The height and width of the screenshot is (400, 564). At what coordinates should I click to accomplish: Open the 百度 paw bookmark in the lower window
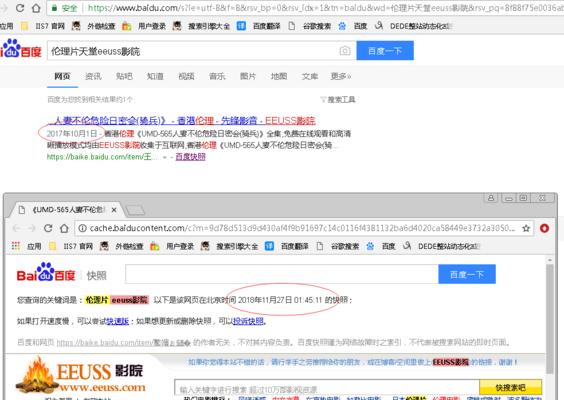[x=381, y=246]
